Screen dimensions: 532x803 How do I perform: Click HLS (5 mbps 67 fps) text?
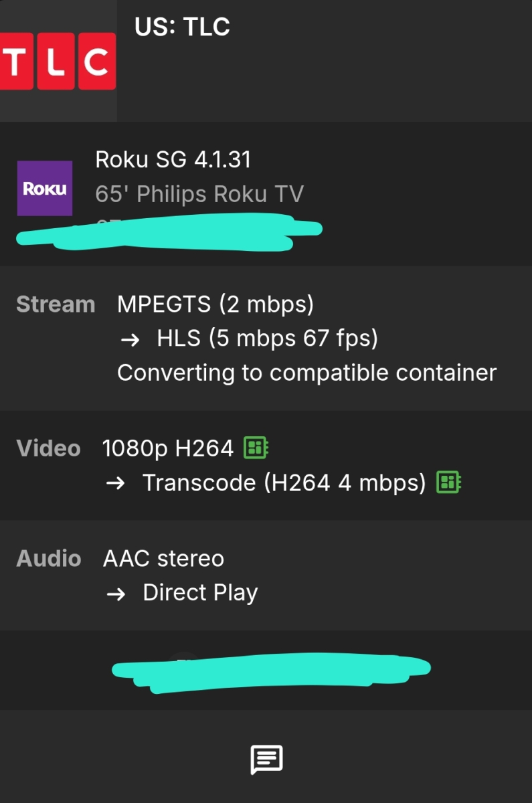[x=267, y=339]
